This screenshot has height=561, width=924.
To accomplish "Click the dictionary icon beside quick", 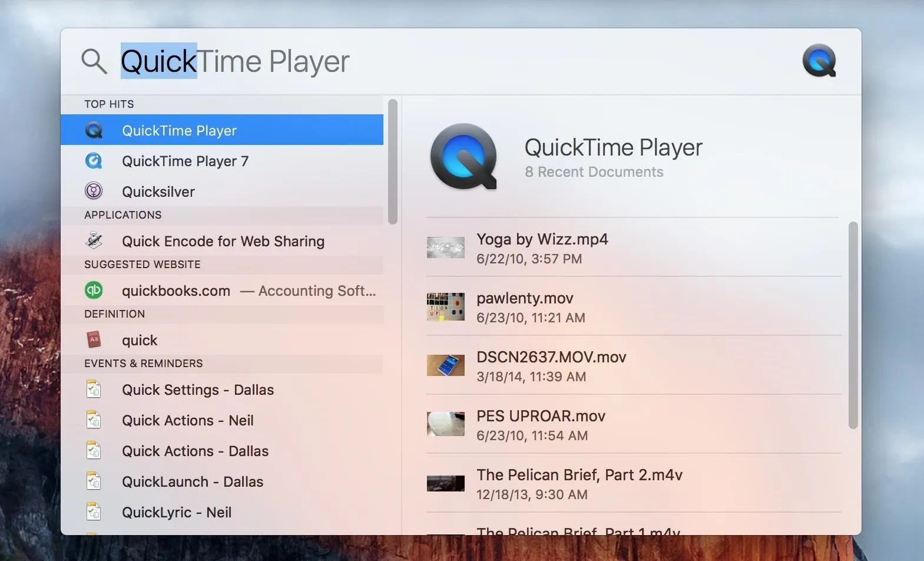I will click(x=94, y=340).
